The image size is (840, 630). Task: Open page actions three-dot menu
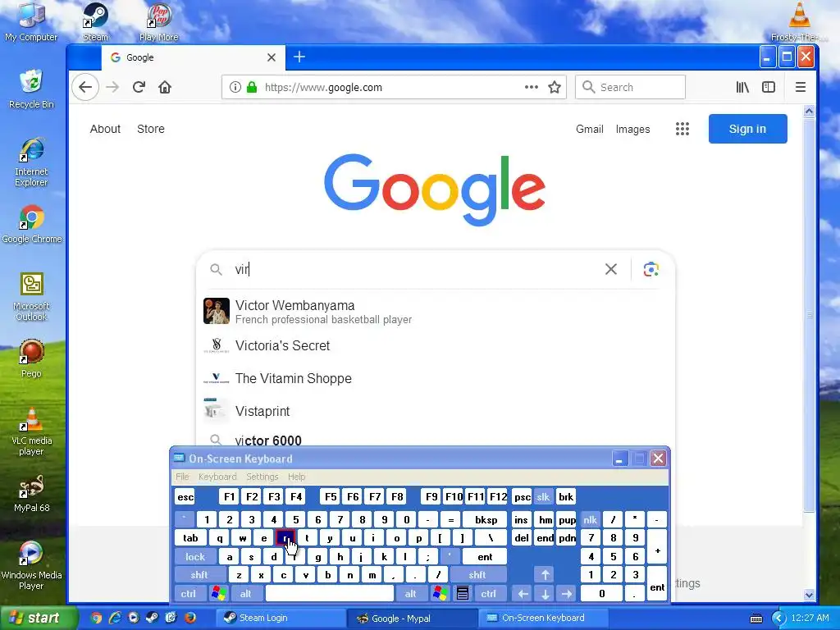tap(531, 87)
